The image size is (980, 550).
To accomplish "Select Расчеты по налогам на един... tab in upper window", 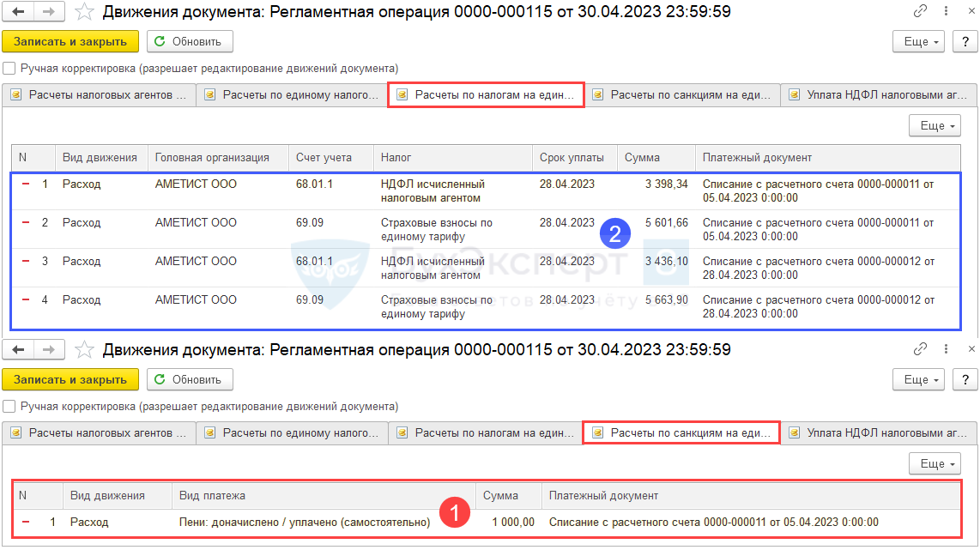I will [x=487, y=95].
